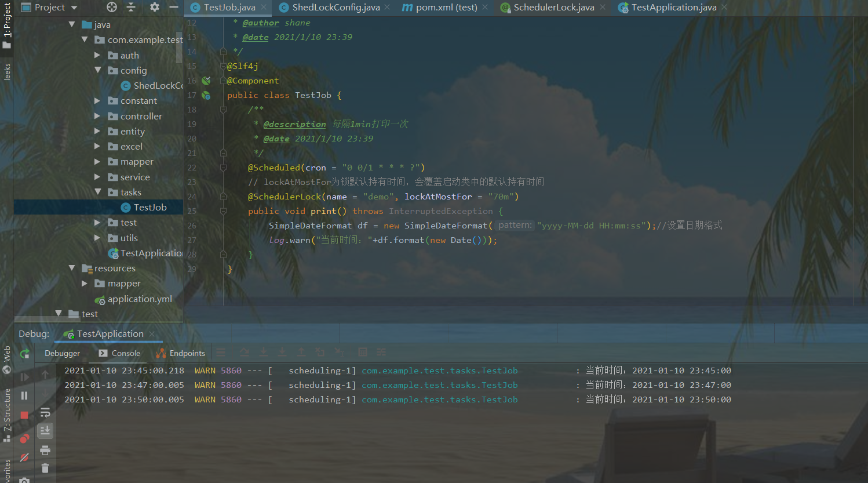
Task: Expand the auth package
Action: [x=97, y=55]
